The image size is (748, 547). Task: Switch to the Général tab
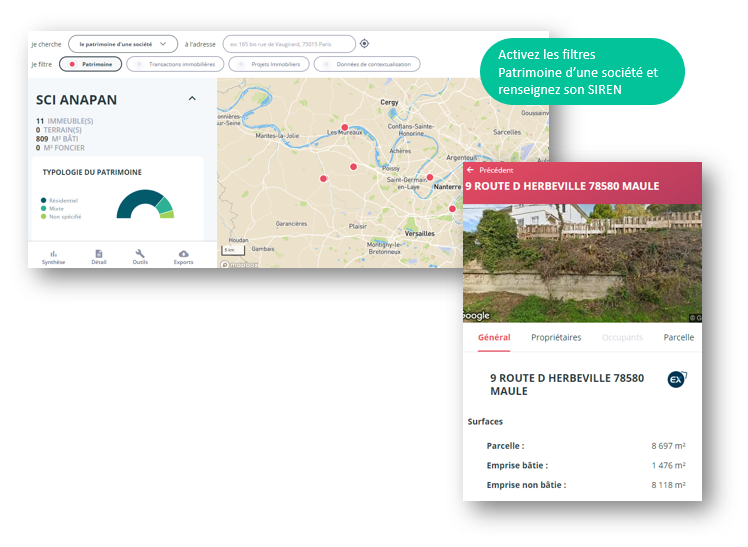point(494,337)
